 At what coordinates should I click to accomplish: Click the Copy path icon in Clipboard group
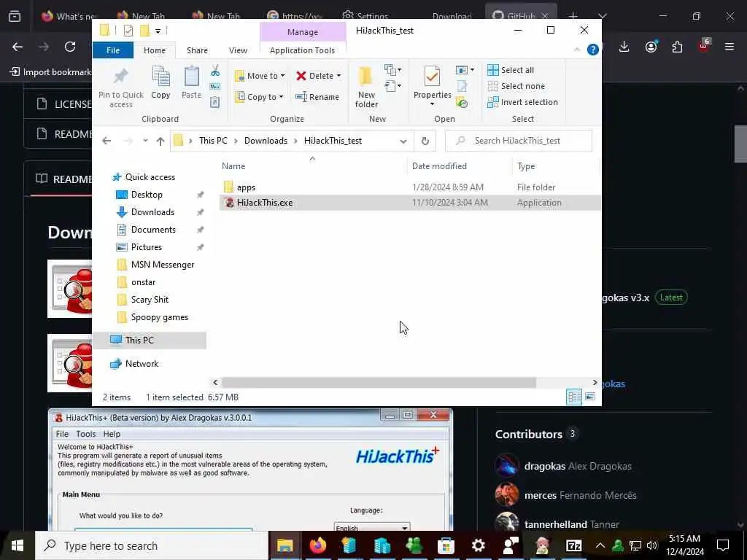[215, 87]
